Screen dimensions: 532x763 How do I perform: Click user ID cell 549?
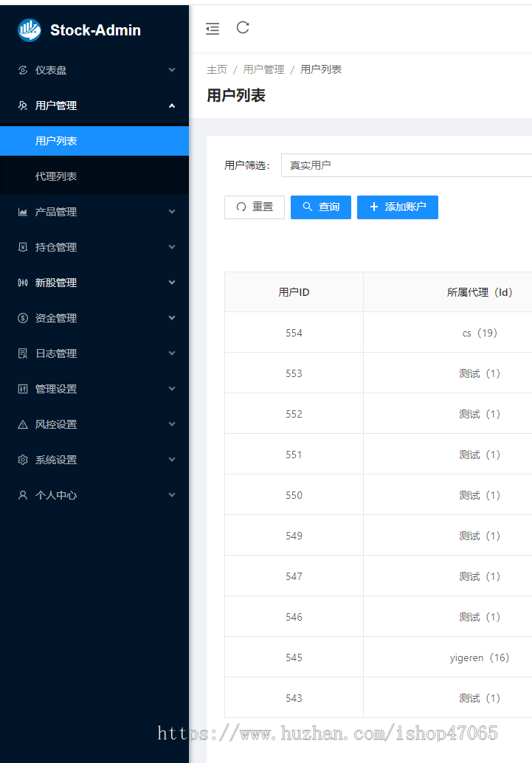click(x=294, y=536)
